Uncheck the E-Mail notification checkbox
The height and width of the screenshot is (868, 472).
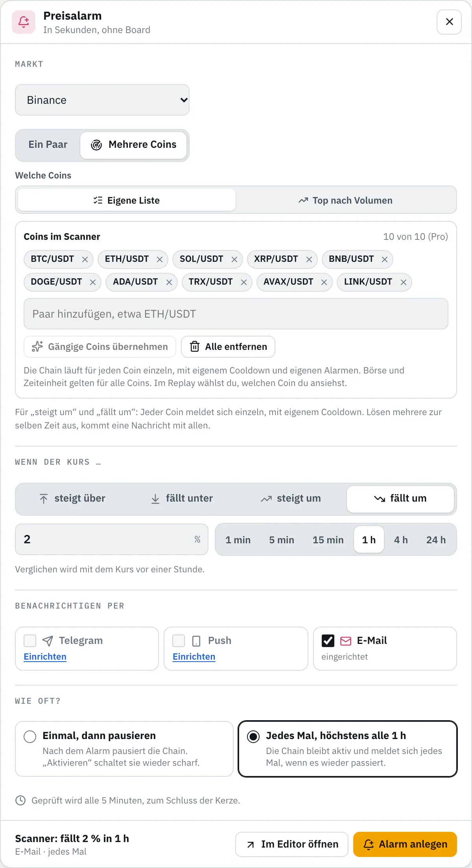[x=328, y=641]
